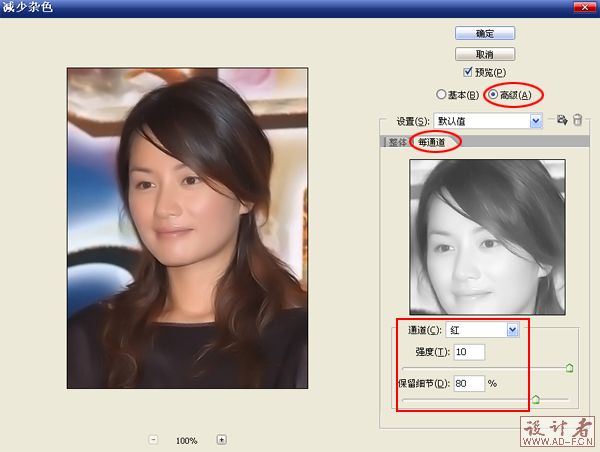Click the 保留细节 (Preserve Details) input field
Image resolution: width=600 pixels, height=452 pixels.
pos(470,383)
